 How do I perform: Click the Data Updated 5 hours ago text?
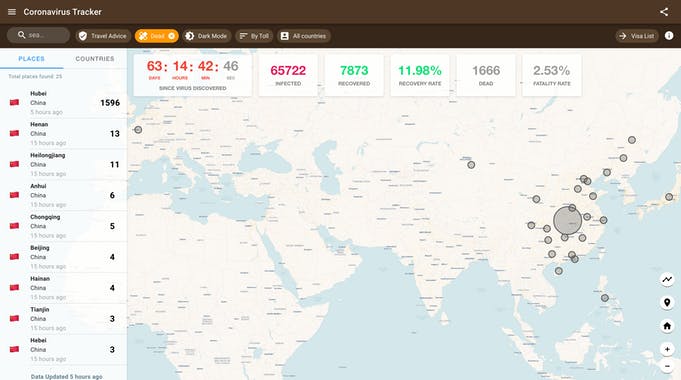66,377
